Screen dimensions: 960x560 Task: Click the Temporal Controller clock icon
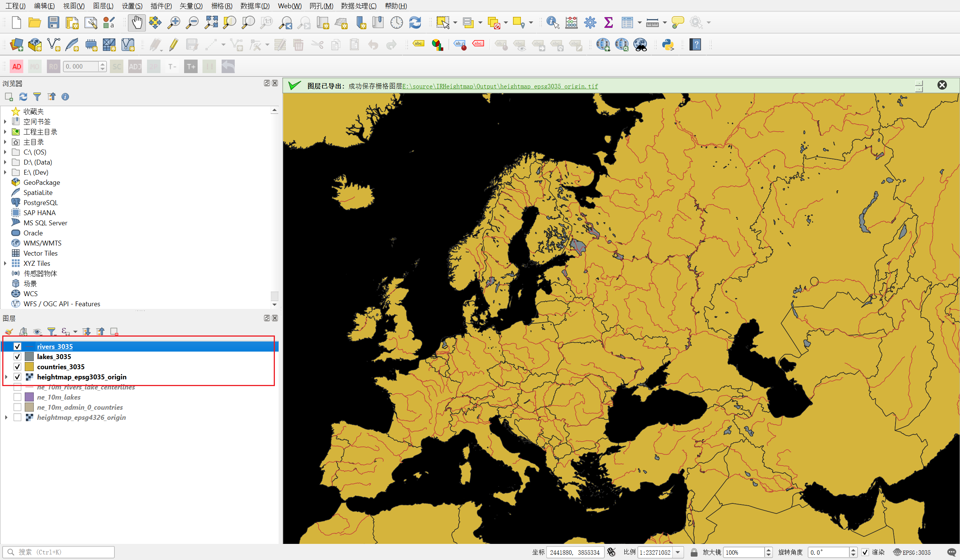[396, 22]
